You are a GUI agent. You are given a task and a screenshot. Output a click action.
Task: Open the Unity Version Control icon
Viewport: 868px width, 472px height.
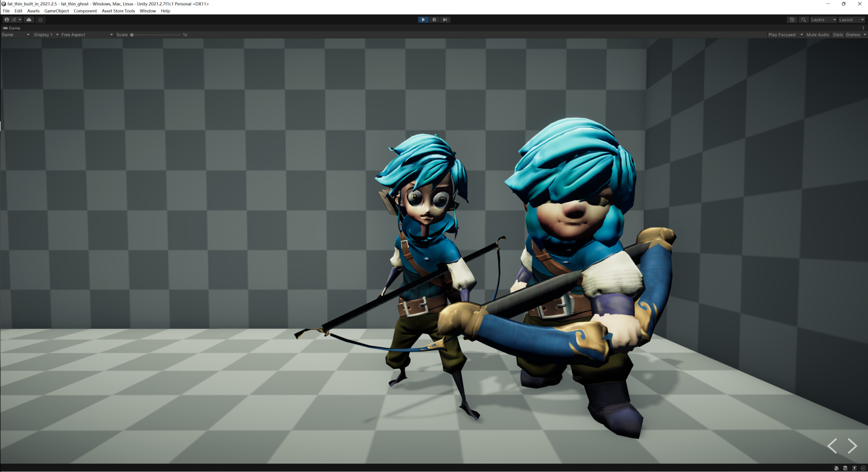tap(40, 19)
